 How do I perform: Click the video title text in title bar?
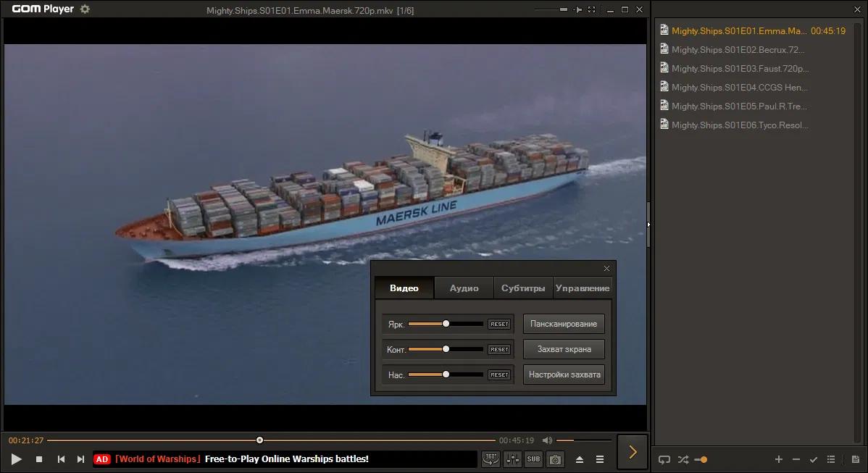point(310,11)
